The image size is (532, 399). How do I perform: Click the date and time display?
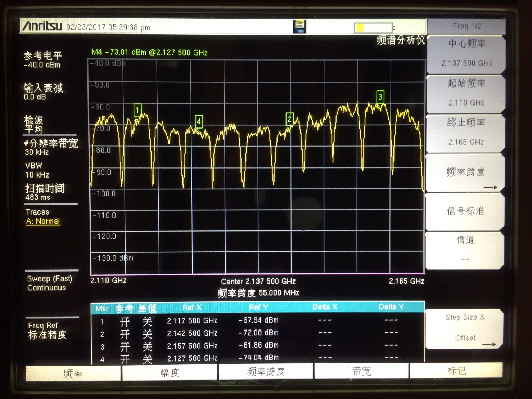coord(108,27)
